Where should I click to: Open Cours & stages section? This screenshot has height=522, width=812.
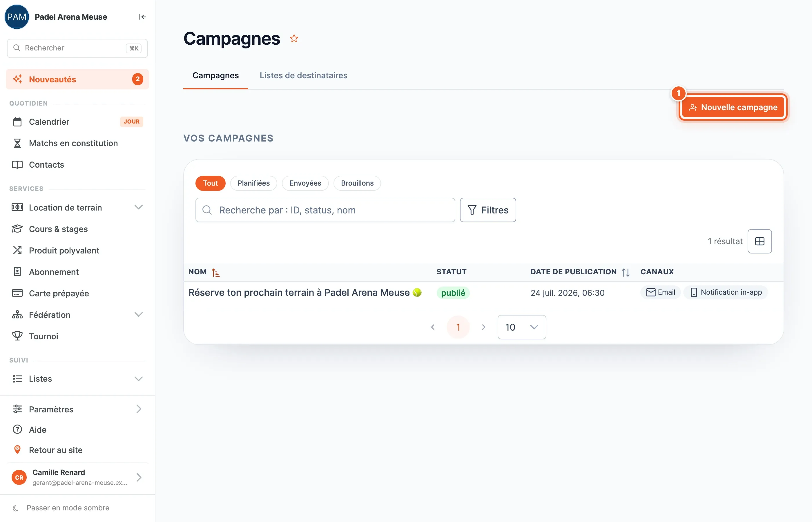pyautogui.click(x=77, y=229)
